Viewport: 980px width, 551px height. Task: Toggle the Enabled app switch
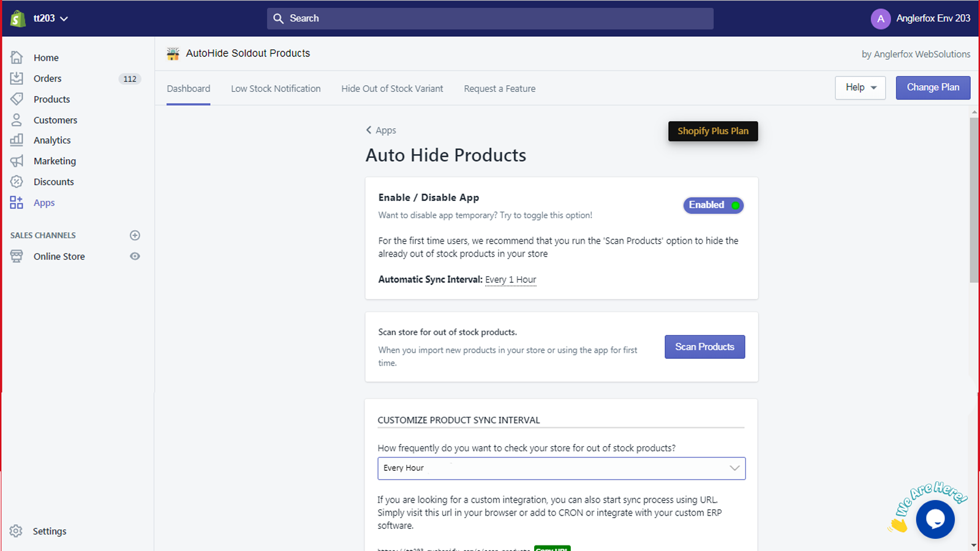point(714,205)
